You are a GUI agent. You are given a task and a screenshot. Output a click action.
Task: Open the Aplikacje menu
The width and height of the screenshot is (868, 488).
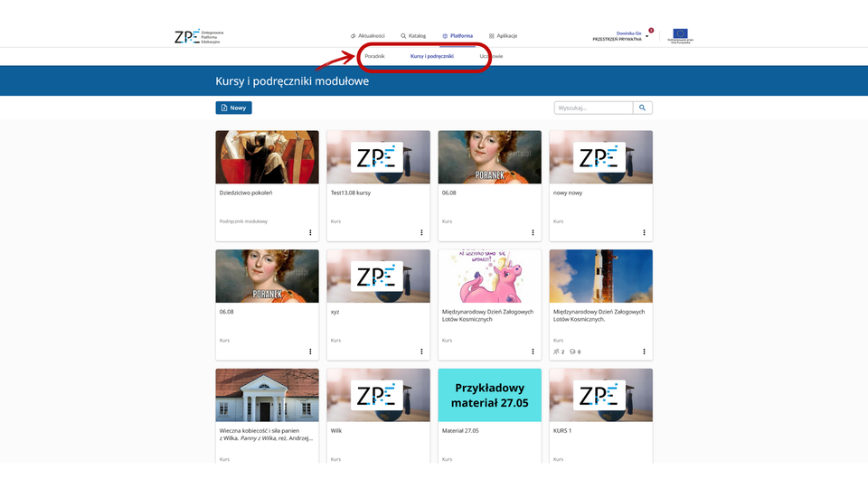coord(503,36)
